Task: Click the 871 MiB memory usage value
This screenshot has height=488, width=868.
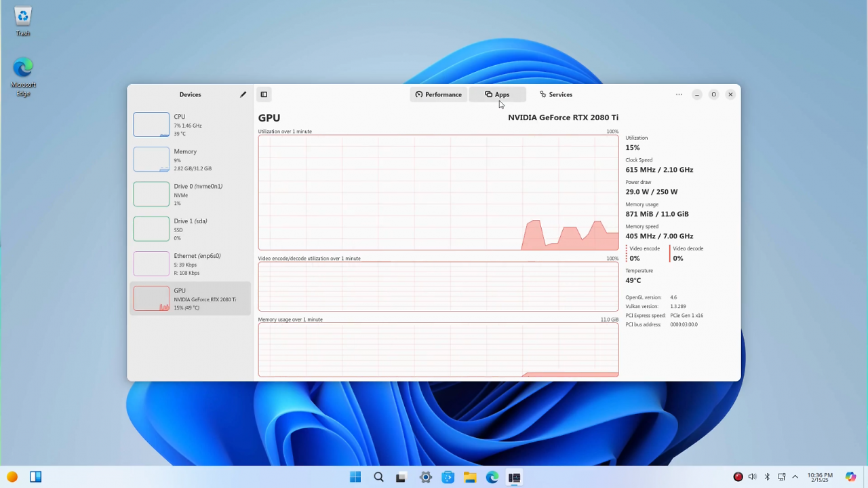Action: pyautogui.click(x=657, y=214)
